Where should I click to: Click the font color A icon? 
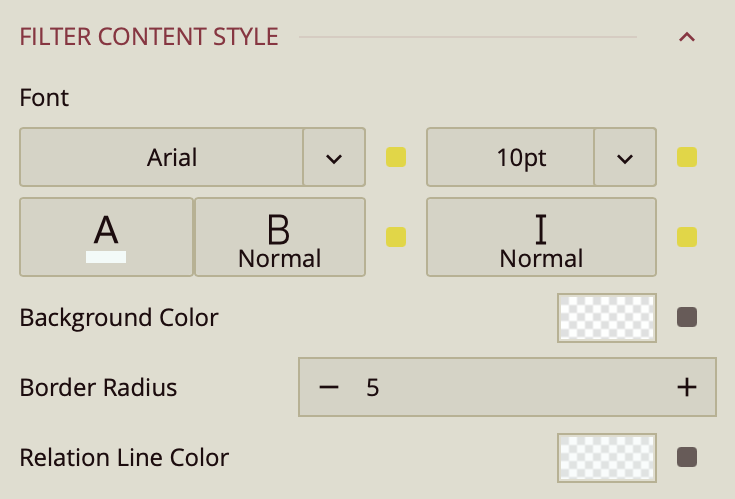pyautogui.click(x=106, y=237)
